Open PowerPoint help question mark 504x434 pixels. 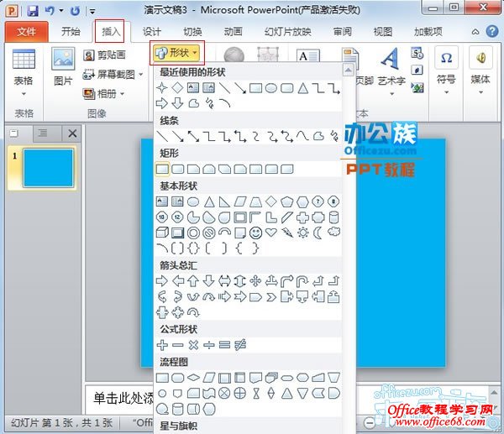tap(492, 32)
